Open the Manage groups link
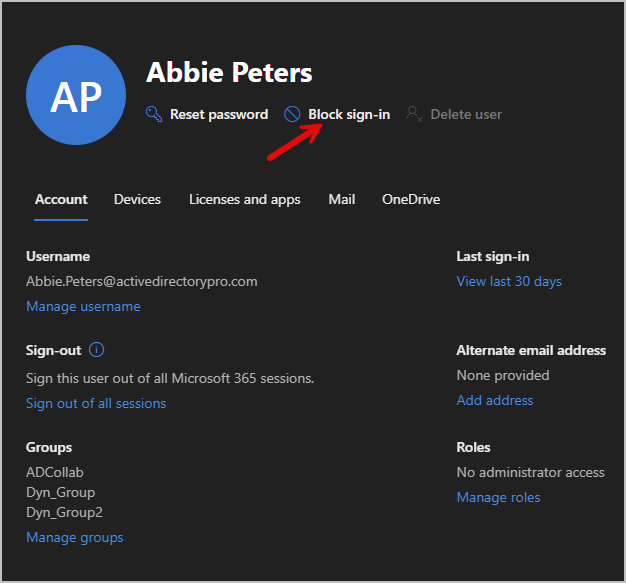 coord(75,537)
